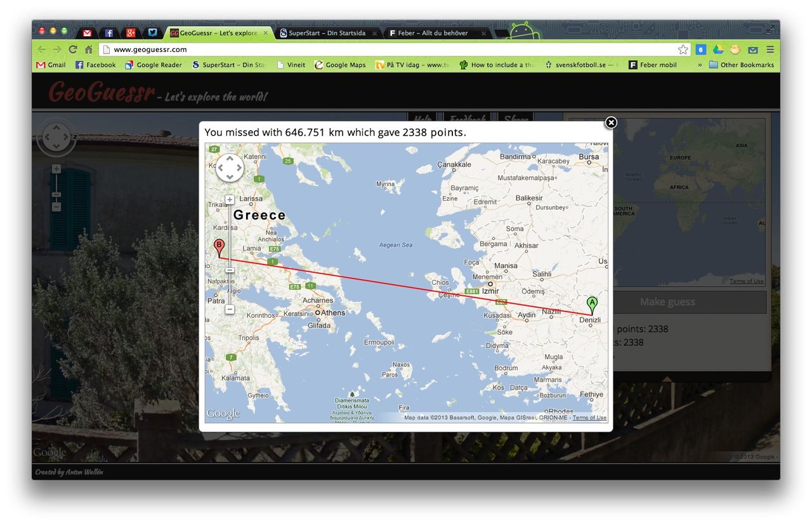This screenshot has width=812, height=524.
Task: Click the Athens label on map
Action: click(x=332, y=313)
